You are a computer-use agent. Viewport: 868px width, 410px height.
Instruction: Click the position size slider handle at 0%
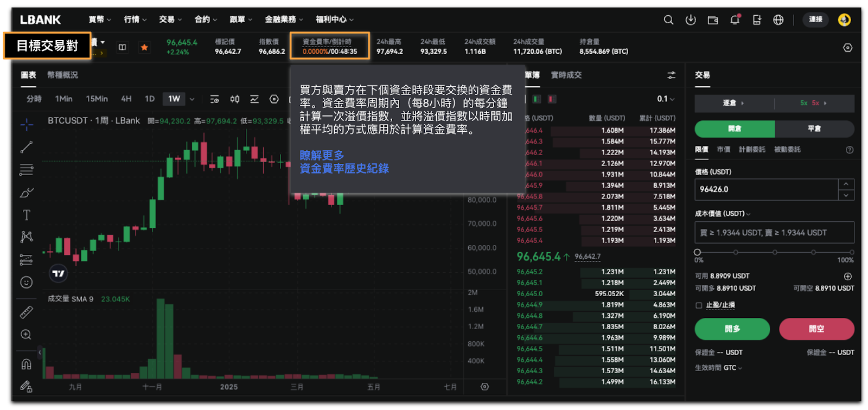[x=698, y=252]
